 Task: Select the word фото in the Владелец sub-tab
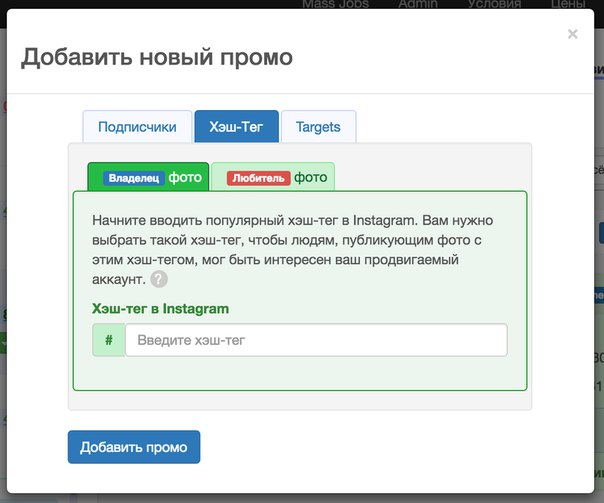click(185, 178)
